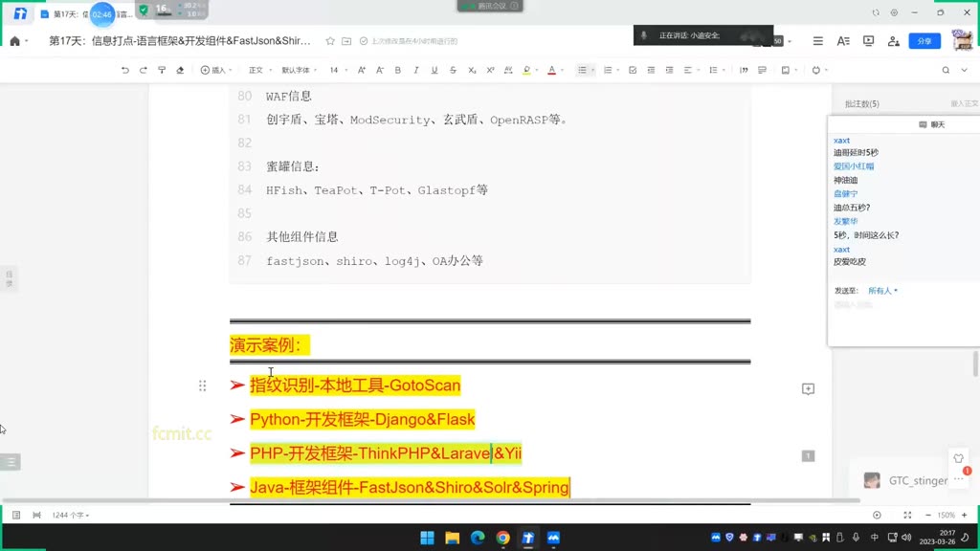Toggle numbered list

608,70
